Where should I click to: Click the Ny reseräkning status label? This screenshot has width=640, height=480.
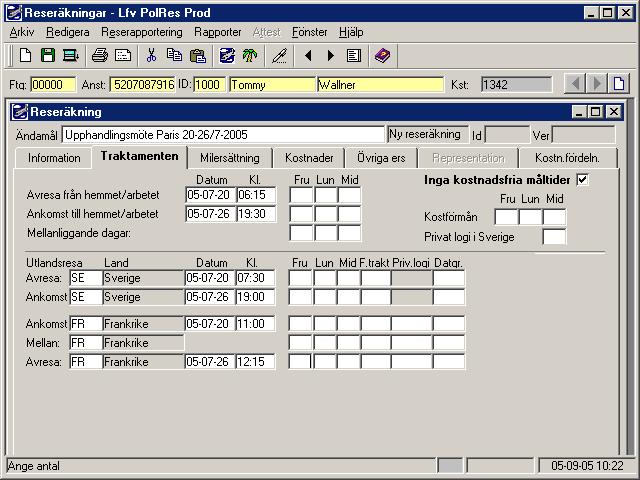click(x=428, y=134)
